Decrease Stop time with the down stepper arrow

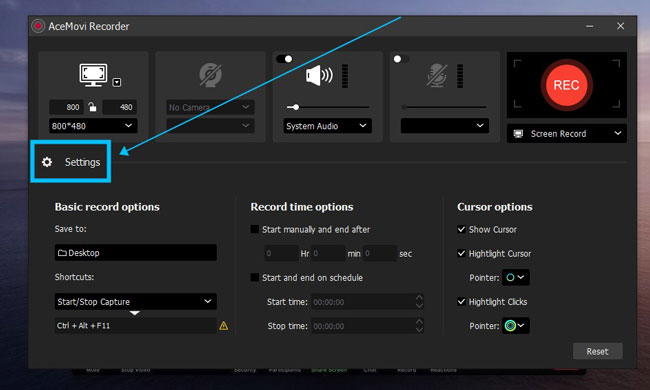coord(419,330)
